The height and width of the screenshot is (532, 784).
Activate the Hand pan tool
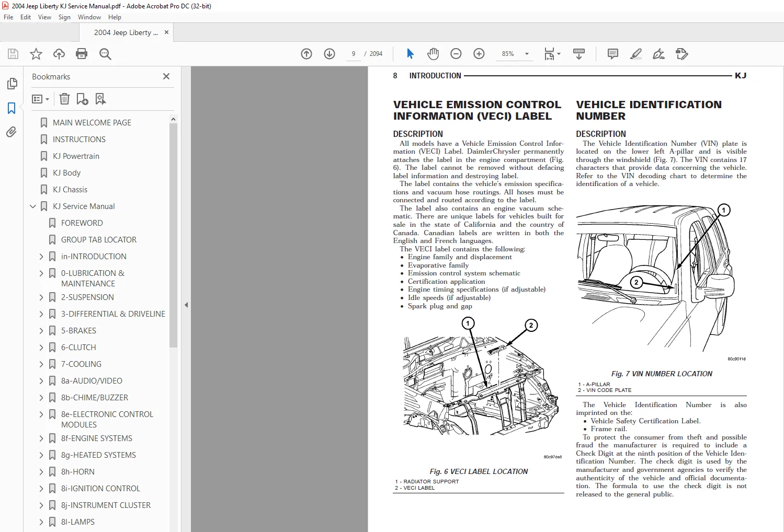point(433,54)
